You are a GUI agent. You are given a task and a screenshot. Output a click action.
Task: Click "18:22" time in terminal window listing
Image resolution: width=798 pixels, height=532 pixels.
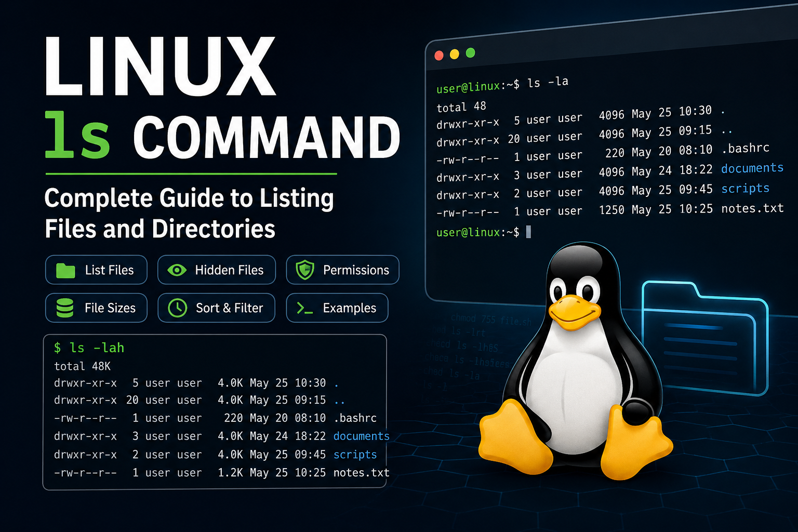[696, 170]
